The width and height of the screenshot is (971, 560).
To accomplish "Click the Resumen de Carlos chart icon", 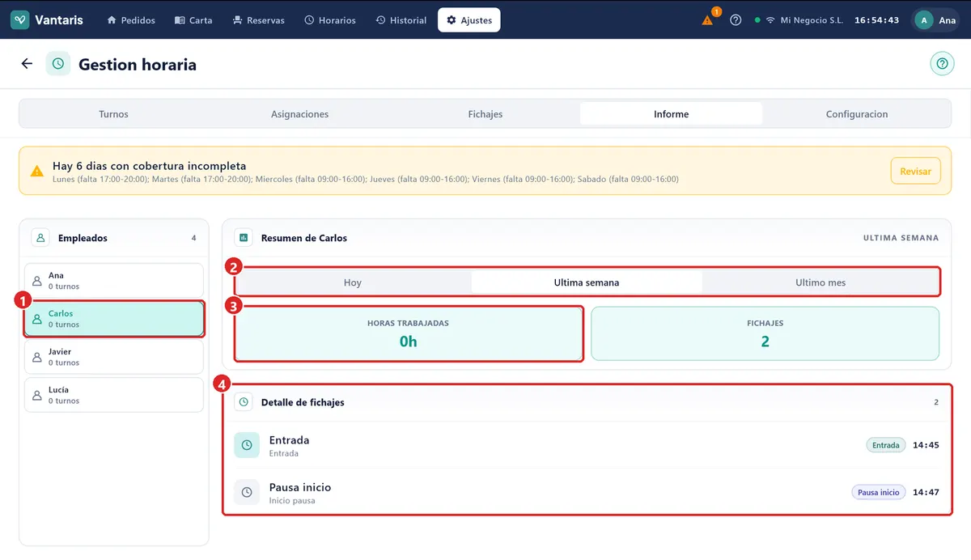I will (x=244, y=238).
